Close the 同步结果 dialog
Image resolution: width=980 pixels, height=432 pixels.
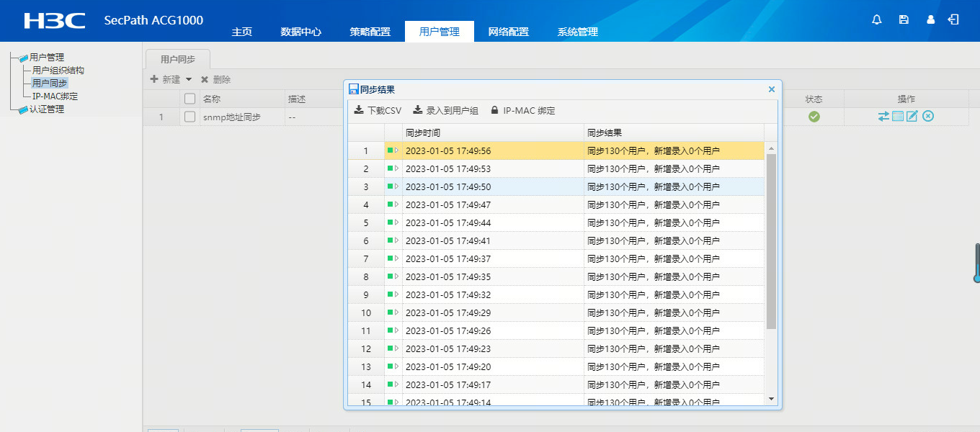point(772,89)
